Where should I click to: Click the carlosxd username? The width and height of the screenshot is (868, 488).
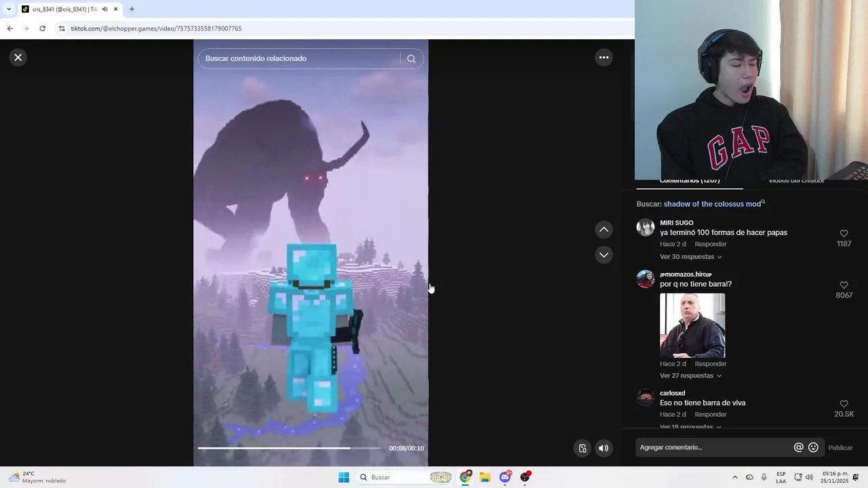672,393
